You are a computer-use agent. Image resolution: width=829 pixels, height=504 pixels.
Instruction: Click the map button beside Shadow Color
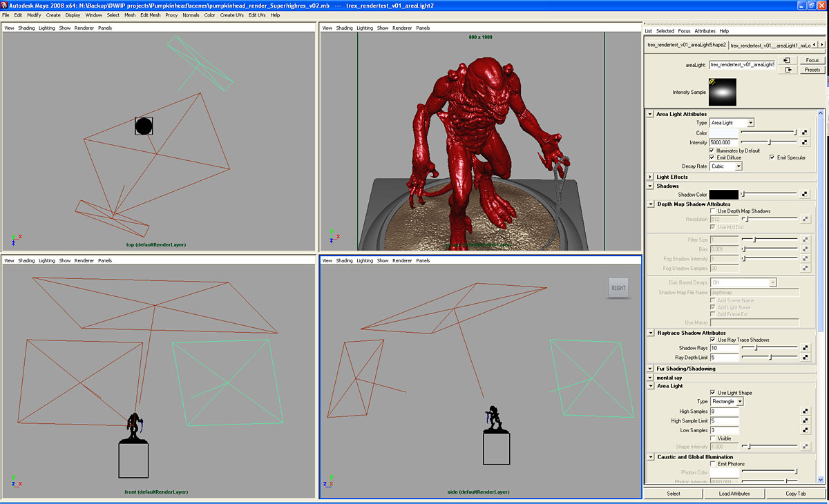click(x=805, y=195)
